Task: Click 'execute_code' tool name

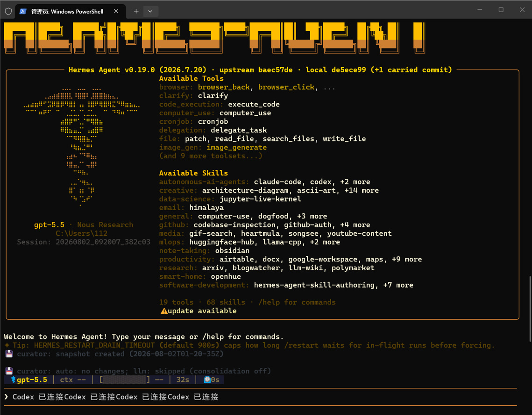Action: [254, 105]
